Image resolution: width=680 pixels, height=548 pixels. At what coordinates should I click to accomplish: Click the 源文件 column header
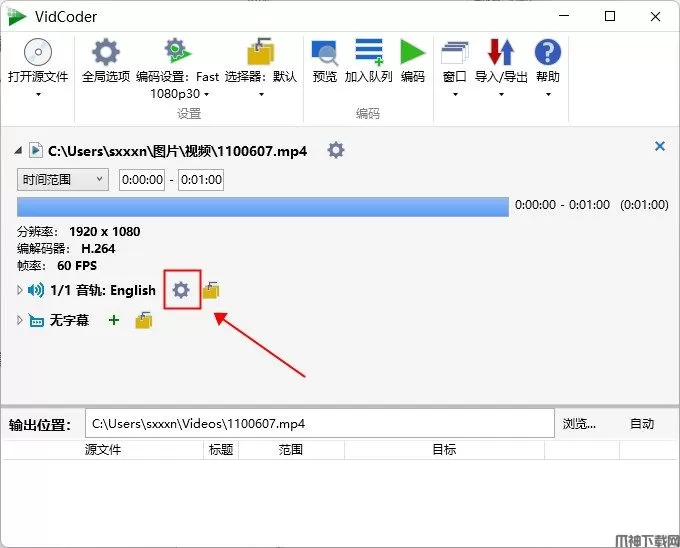tap(103, 450)
